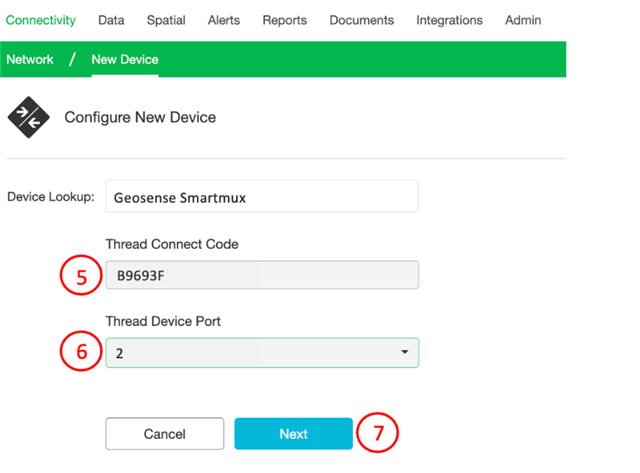Click the red circled number 6 marker

(x=81, y=351)
